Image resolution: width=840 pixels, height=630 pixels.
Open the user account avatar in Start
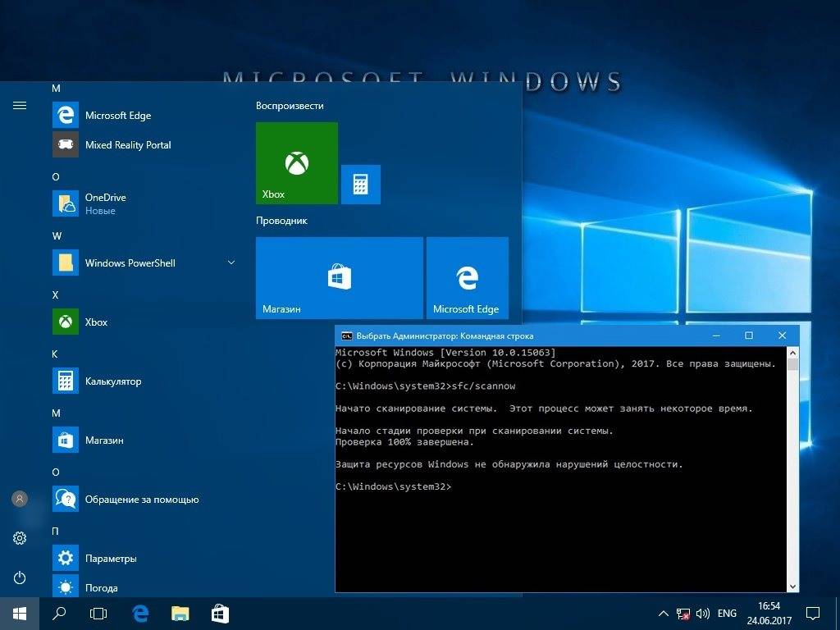click(20, 499)
